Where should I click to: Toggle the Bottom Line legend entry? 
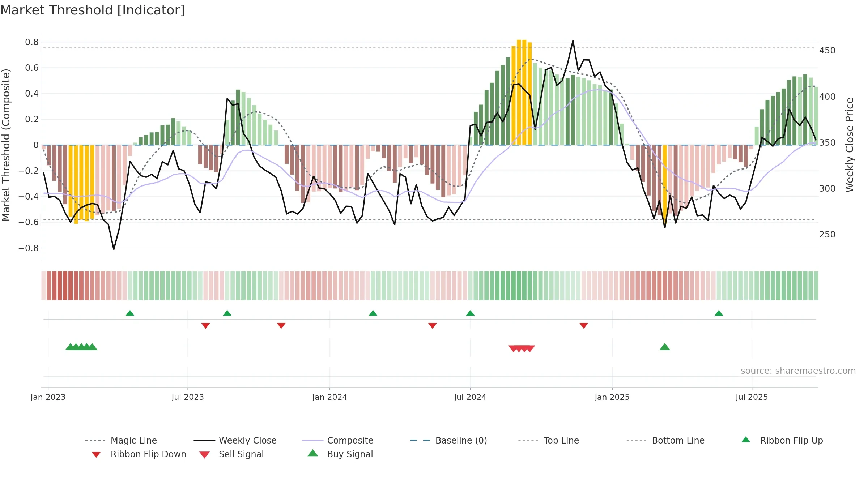tap(665, 440)
